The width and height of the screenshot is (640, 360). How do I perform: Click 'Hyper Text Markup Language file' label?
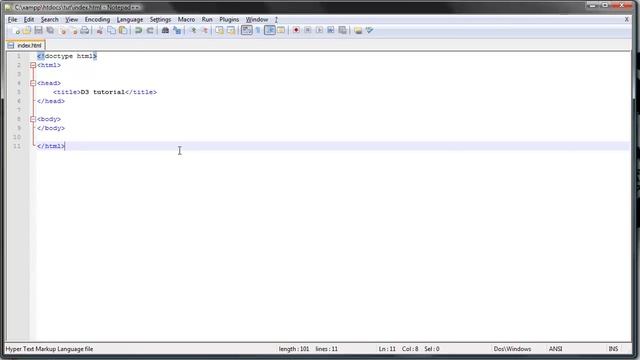49,349
